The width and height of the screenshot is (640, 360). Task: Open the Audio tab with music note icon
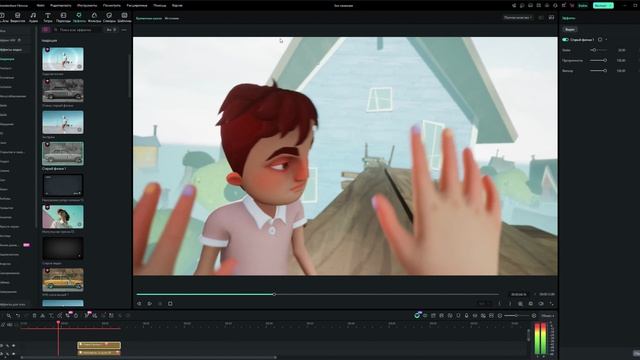pos(33,17)
